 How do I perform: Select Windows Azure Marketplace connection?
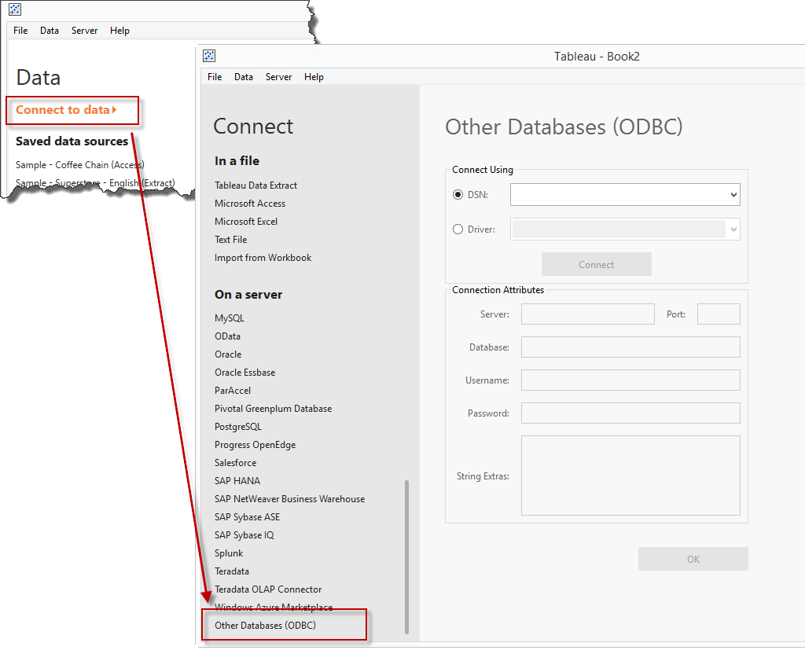[274, 608]
